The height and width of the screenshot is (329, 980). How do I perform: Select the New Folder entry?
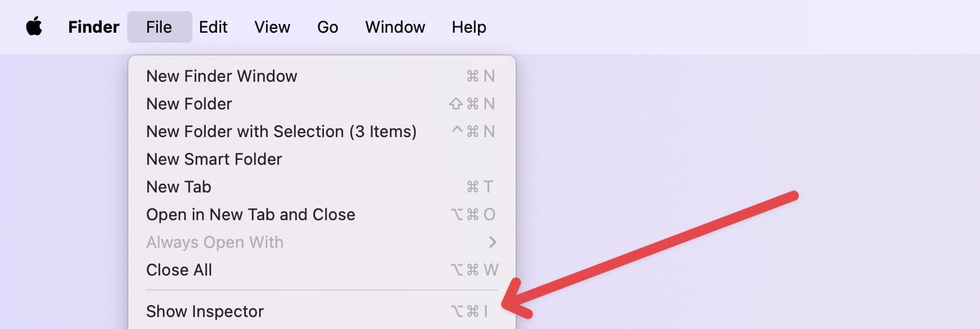(x=189, y=104)
